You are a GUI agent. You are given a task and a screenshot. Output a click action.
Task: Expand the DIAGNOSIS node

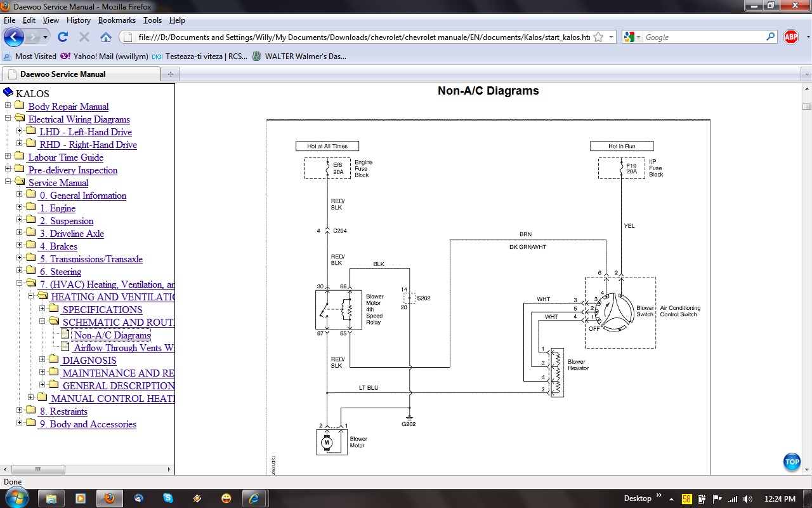[43, 359]
